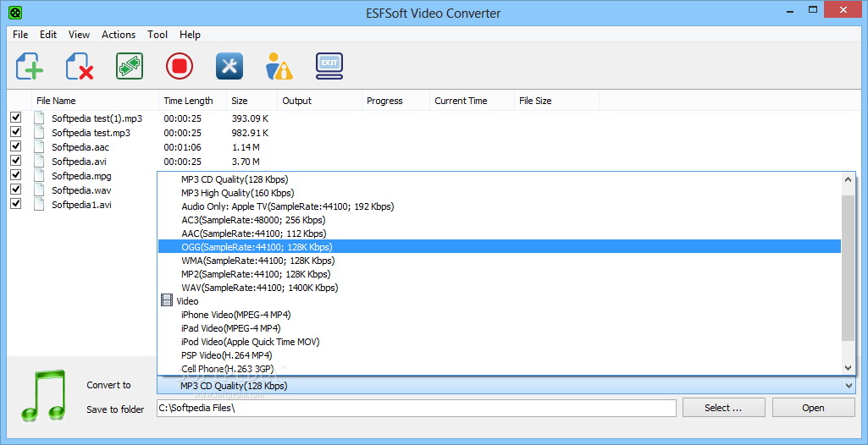Sort by the File Name column header
Screen dimensions: 868x445
[x=95, y=101]
